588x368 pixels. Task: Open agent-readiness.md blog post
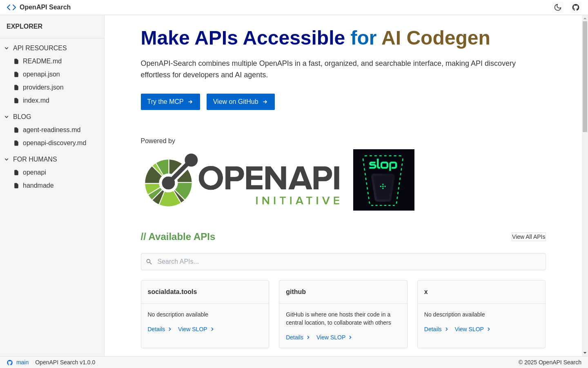[51, 130]
